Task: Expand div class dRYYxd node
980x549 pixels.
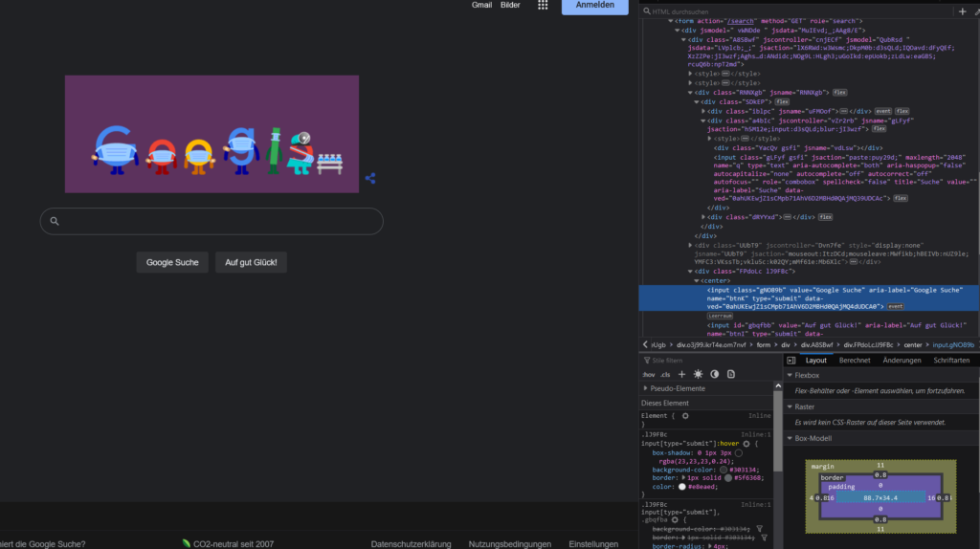Action: 703,217
